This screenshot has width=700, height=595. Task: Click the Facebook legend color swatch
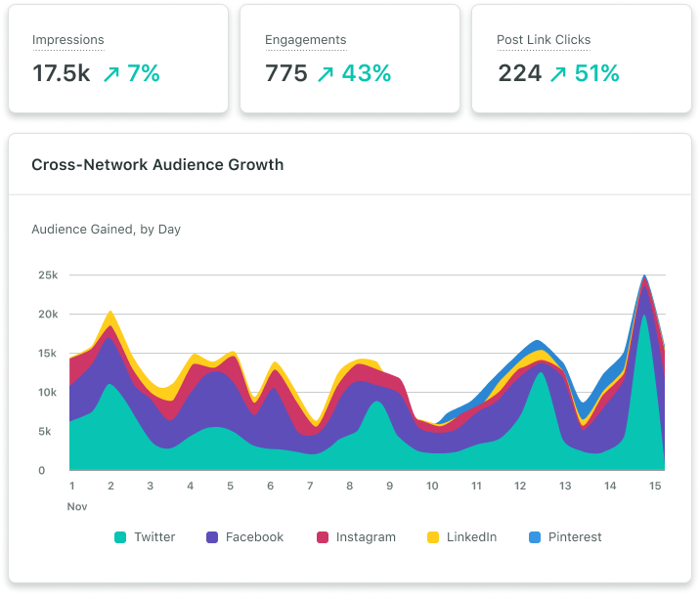(212, 537)
